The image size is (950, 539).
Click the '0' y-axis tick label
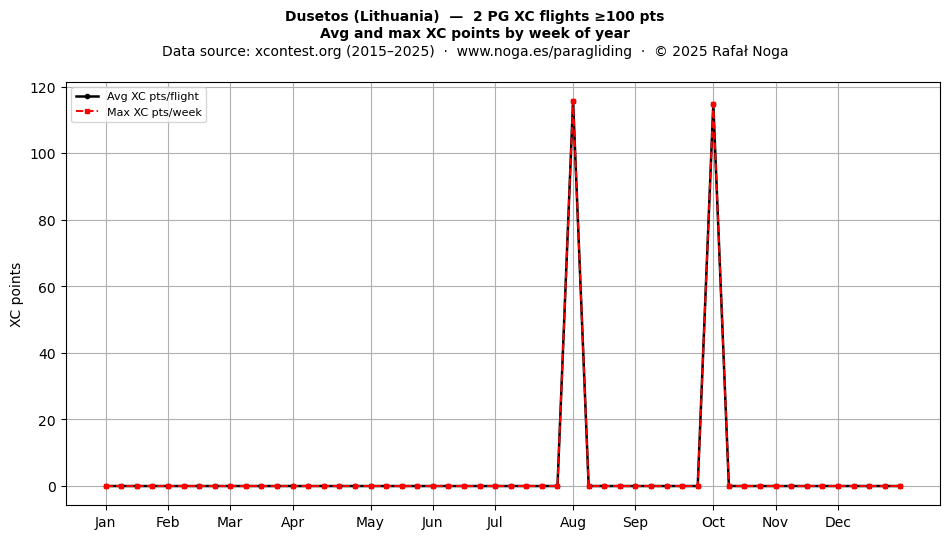point(51,487)
